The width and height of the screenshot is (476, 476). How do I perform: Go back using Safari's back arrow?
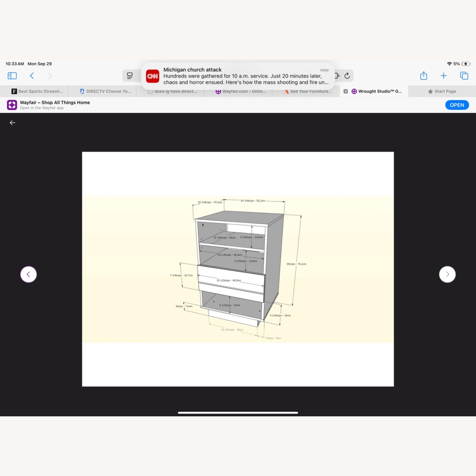[x=32, y=76]
